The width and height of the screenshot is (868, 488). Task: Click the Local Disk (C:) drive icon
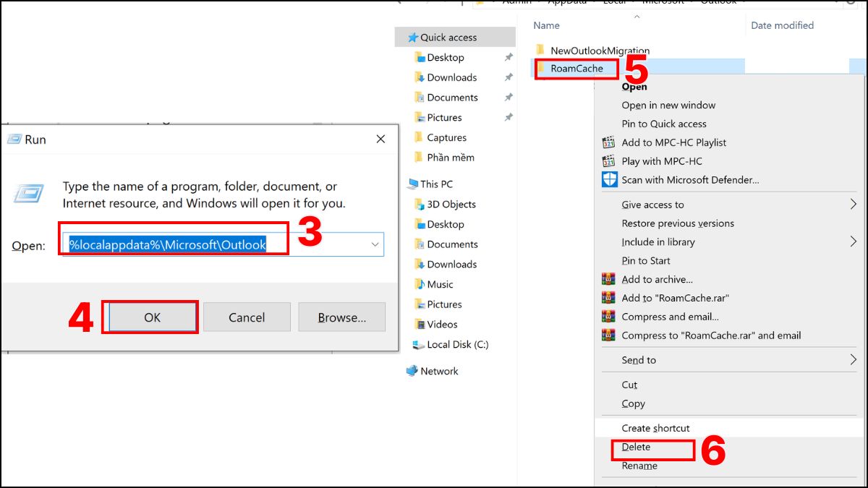[419, 345]
